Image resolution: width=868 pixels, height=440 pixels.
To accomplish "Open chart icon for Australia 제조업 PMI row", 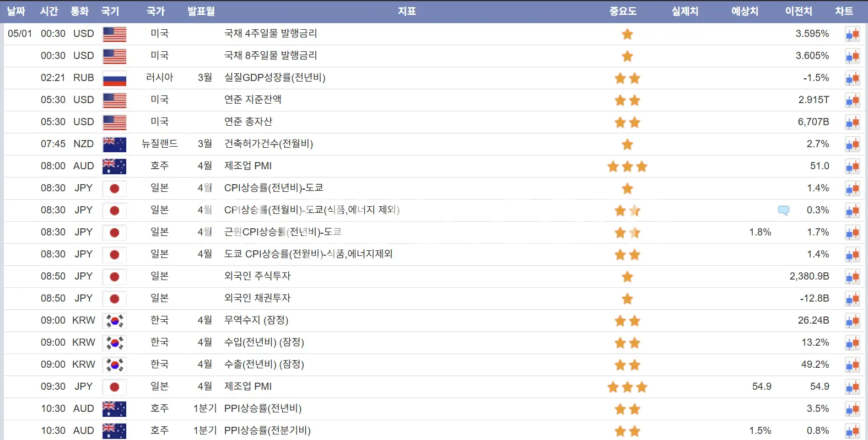I will 852,167.
